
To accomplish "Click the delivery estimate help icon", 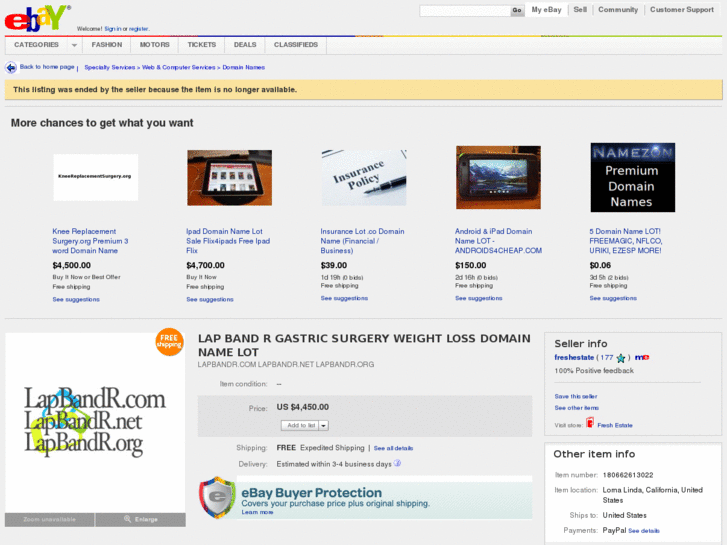I will click(397, 463).
